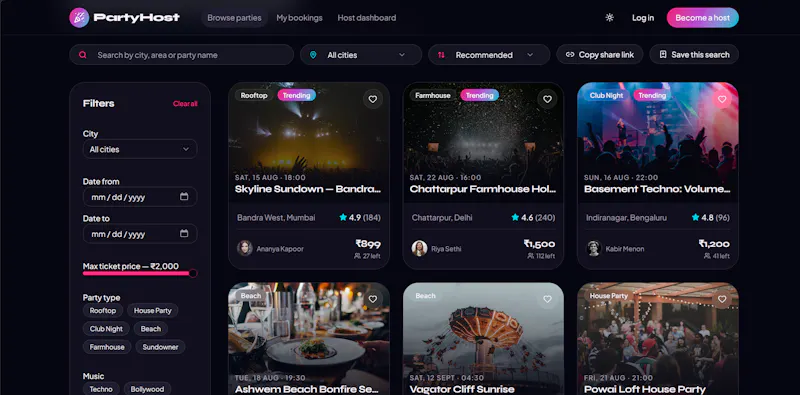Image resolution: width=800 pixels, height=395 pixels.
Task: Toggle the House Party filter chip
Action: point(153,310)
